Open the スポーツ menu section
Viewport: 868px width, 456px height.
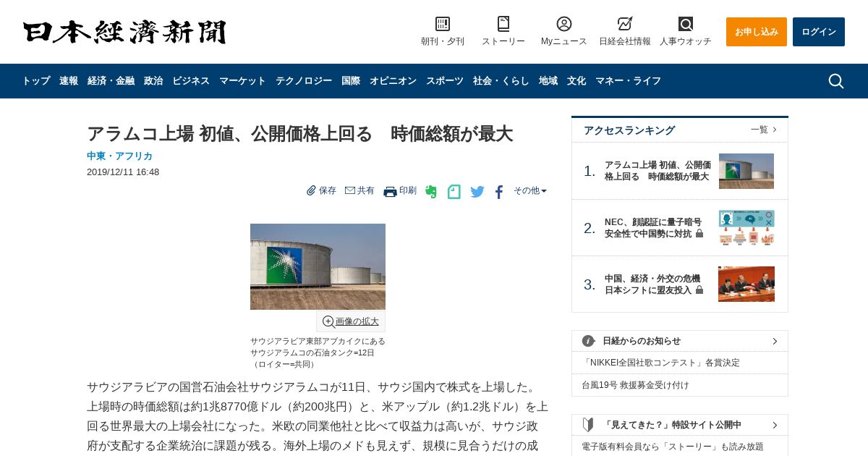(x=445, y=81)
